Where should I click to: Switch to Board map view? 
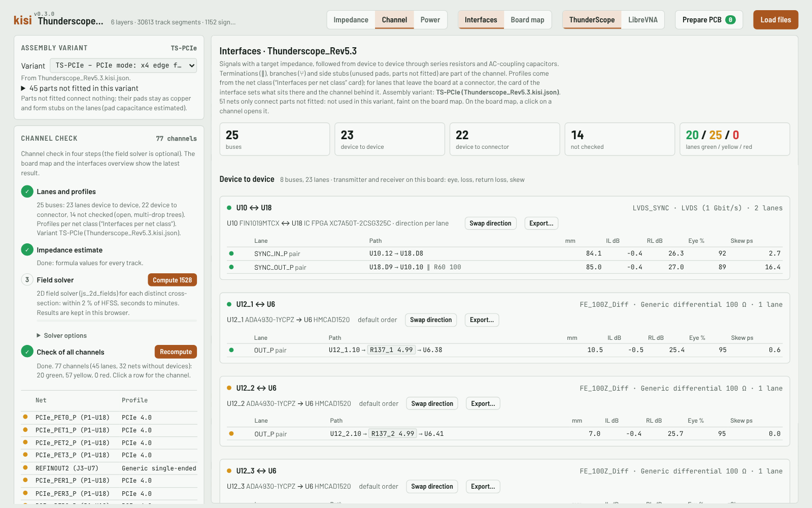click(527, 20)
